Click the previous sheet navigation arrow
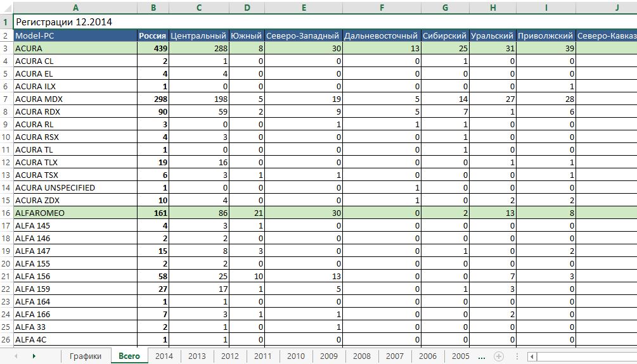The height and width of the screenshot is (364, 637). coord(16,356)
